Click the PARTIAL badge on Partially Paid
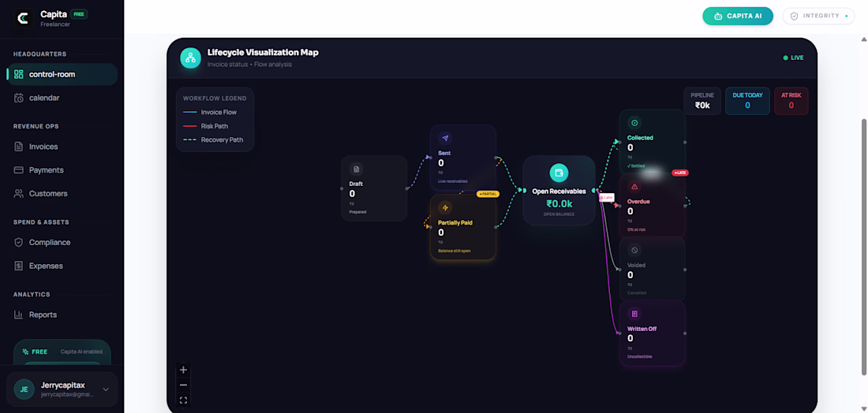 point(488,194)
